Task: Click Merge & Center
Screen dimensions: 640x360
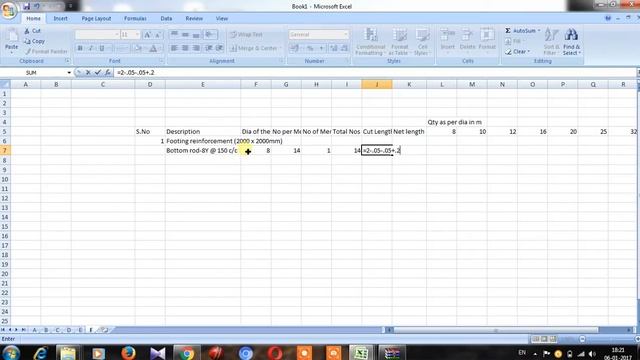Action: coord(255,48)
